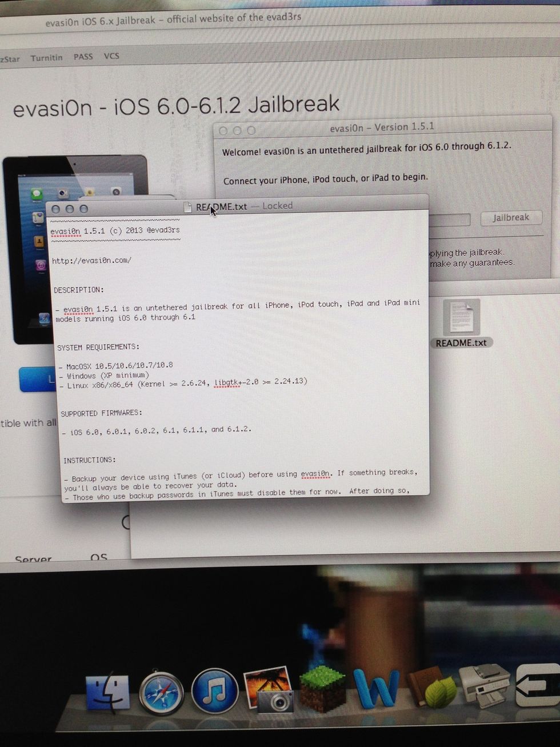Viewport: 560px width, 747px height.
Task: Click the blue download button on the webpage
Action: point(38,380)
